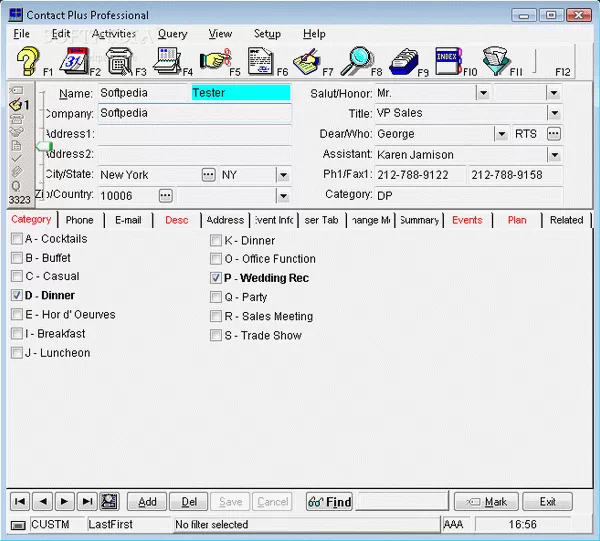Uncheck the P - Wedding Rec checkbox
600x541 pixels.
[216, 278]
